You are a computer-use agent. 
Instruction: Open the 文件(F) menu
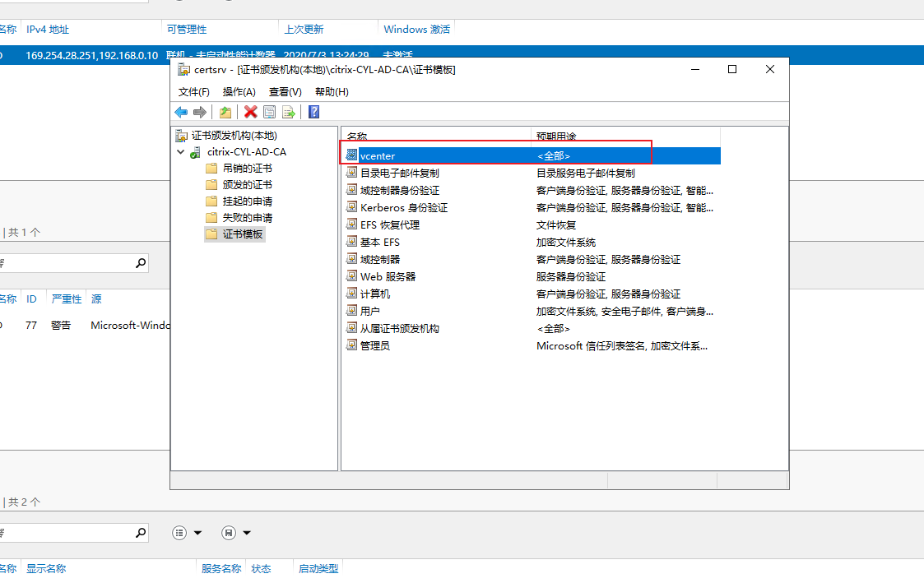(194, 92)
